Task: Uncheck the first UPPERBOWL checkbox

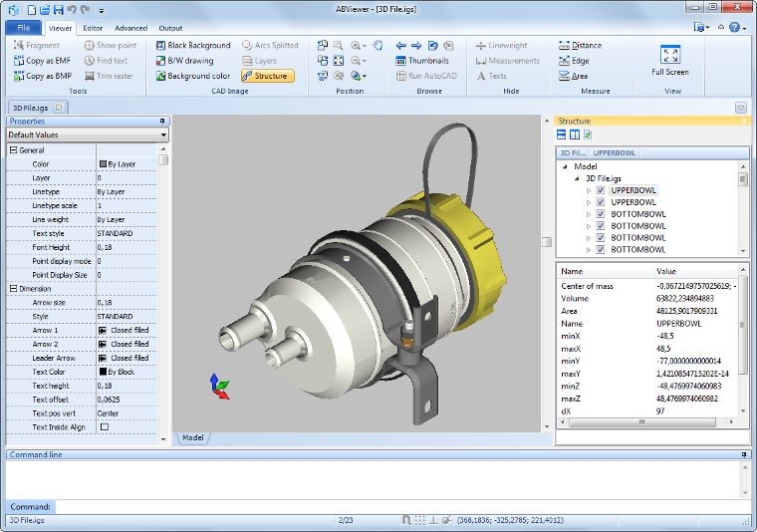Action: pos(601,189)
